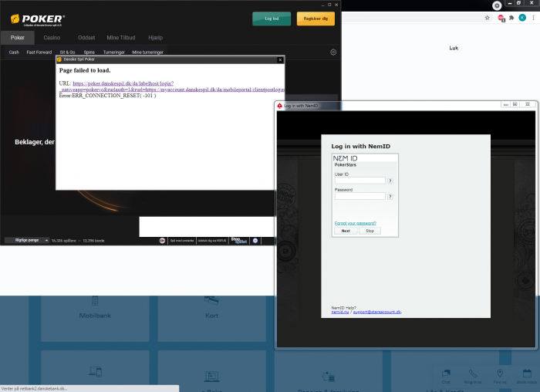Click Find os location pin icon

(x=500, y=373)
